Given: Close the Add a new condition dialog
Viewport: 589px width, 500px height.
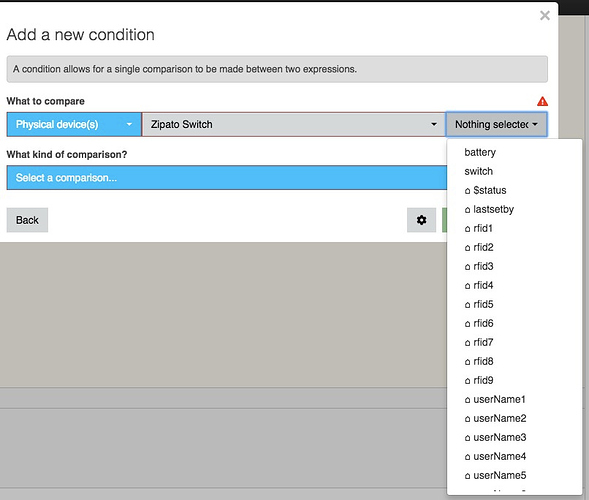Looking at the screenshot, I should click(x=545, y=15).
